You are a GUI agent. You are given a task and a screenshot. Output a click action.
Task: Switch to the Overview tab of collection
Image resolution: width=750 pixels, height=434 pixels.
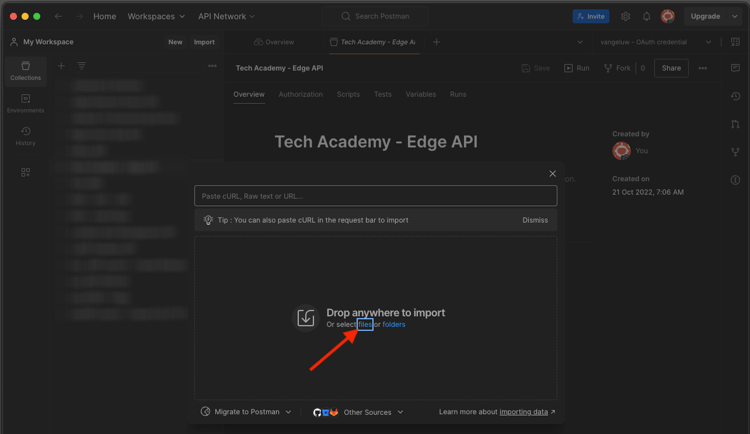tap(249, 94)
